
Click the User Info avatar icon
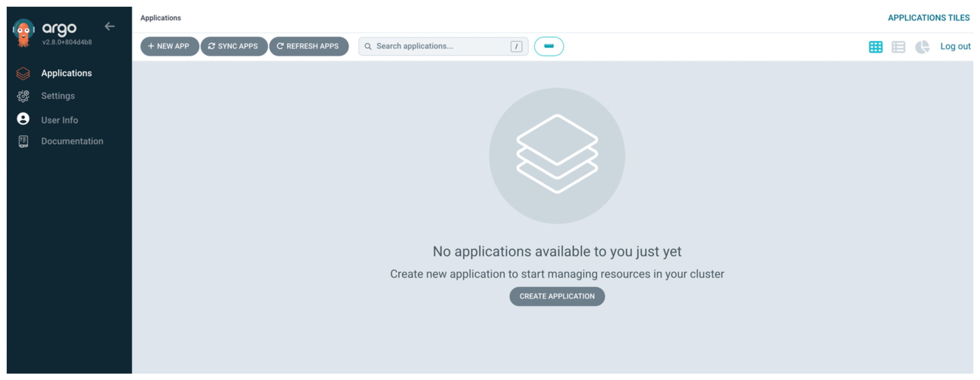(23, 119)
